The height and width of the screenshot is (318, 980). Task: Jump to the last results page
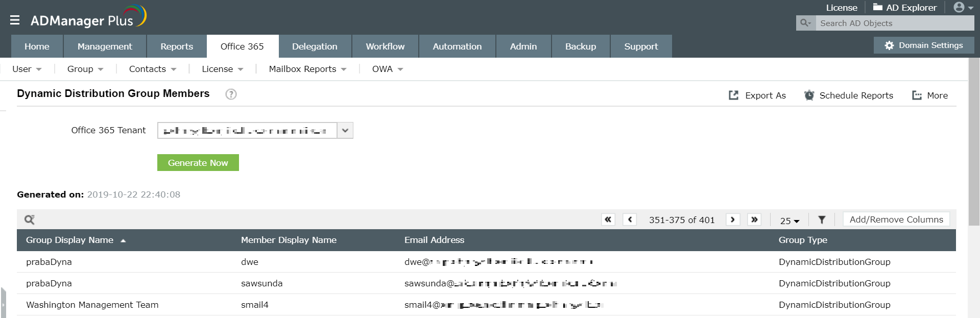click(754, 219)
